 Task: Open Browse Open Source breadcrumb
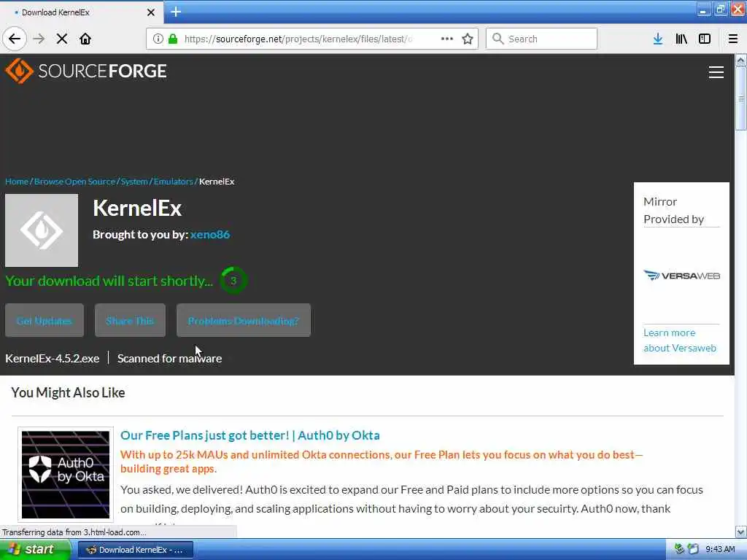tap(75, 182)
